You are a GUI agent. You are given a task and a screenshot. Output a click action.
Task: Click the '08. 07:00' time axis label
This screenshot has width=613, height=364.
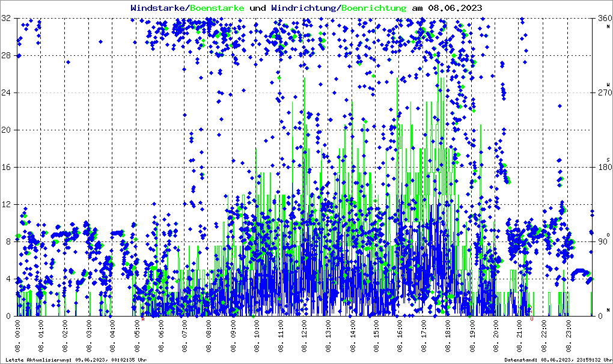tap(185, 336)
